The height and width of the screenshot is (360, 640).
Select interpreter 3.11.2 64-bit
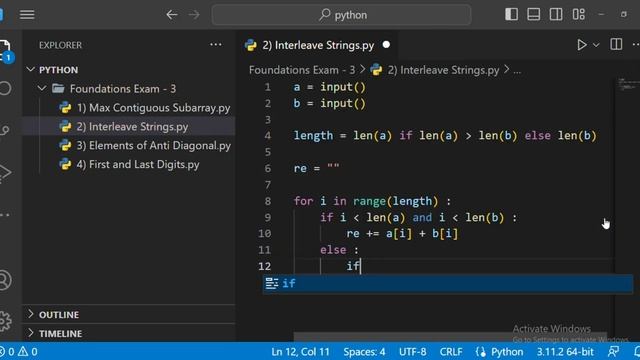click(565, 351)
